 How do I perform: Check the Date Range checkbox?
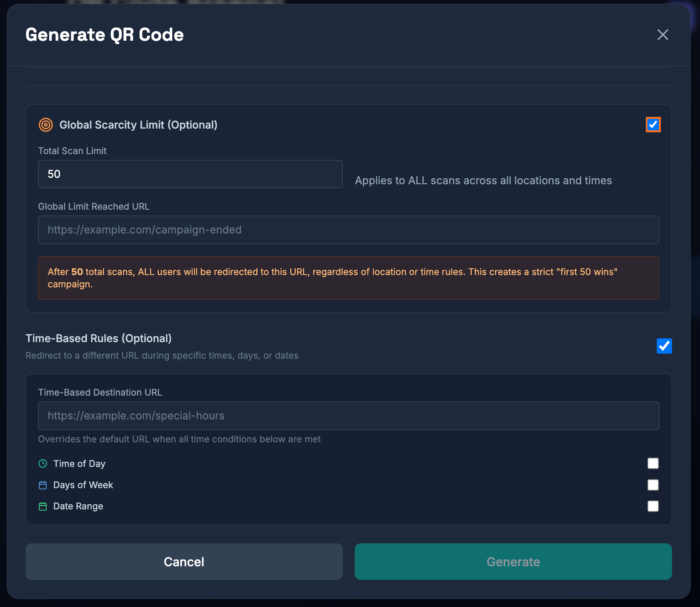[x=653, y=506]
